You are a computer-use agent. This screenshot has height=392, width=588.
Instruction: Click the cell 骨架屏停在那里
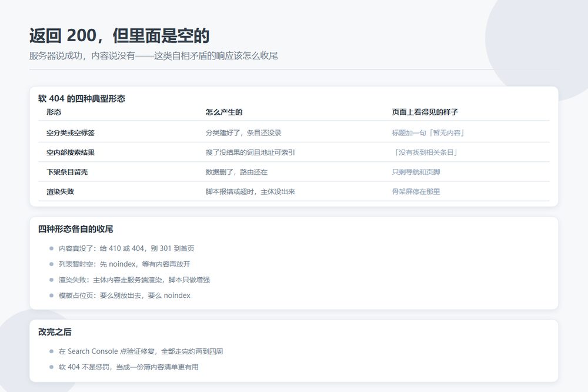pos(416,191)
